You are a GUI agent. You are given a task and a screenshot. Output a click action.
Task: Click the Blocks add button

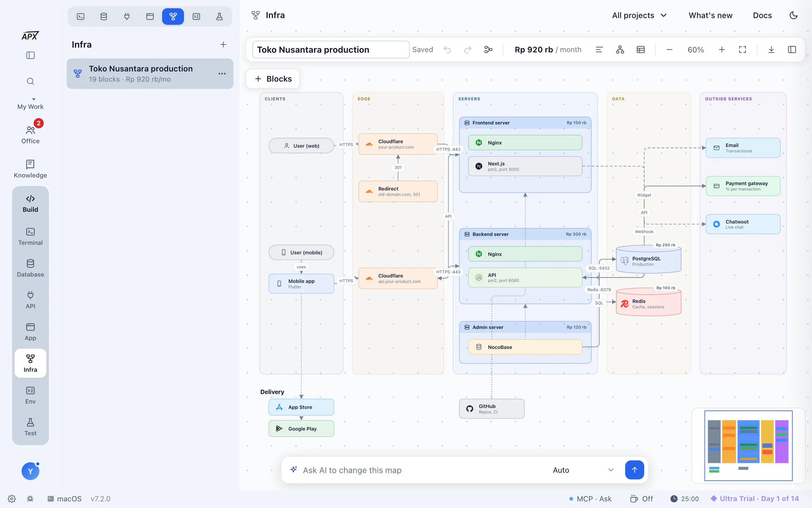coord(273,79)
